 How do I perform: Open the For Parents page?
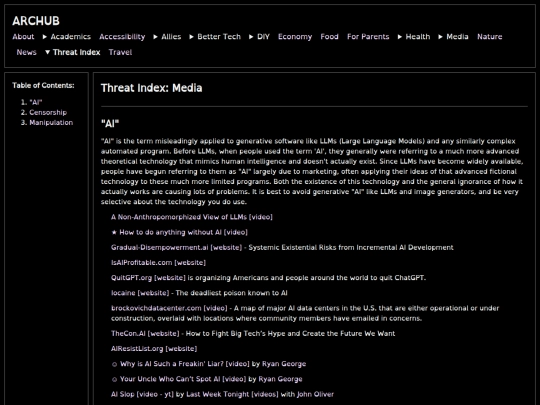(x=368, y=37)
